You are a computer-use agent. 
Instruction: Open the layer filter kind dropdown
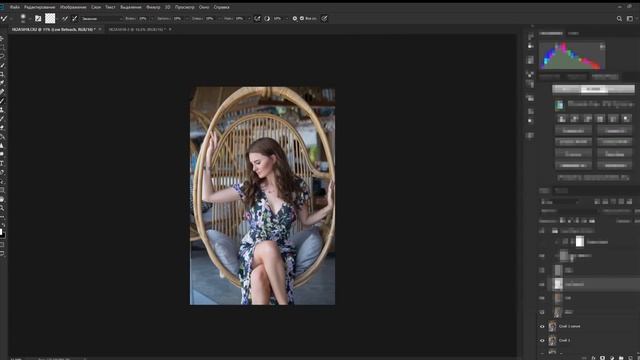[560, 202]
